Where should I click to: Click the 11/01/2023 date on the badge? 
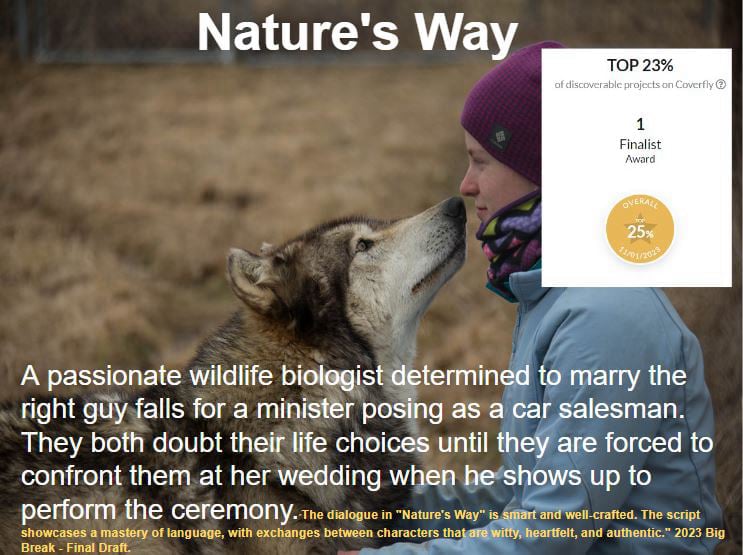pos(640,253)
